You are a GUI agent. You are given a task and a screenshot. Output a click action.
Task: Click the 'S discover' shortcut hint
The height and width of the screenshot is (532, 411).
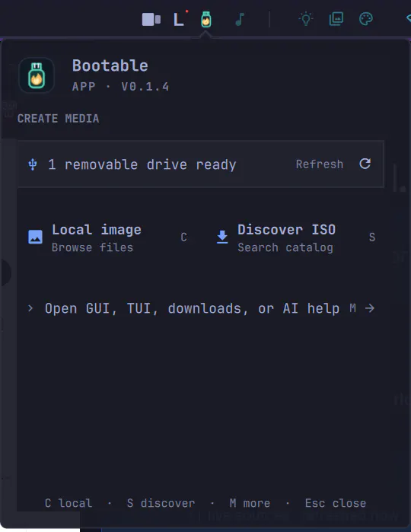[161, 503]
